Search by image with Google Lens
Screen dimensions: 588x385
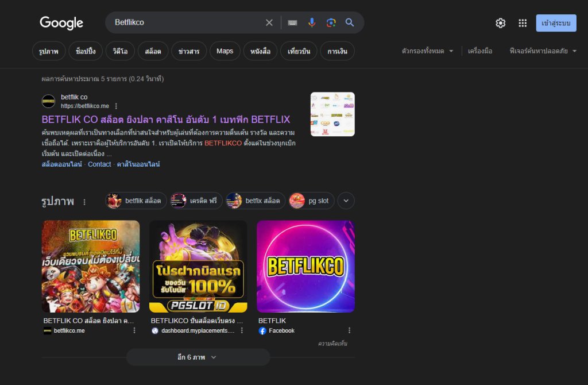point(331,22)
